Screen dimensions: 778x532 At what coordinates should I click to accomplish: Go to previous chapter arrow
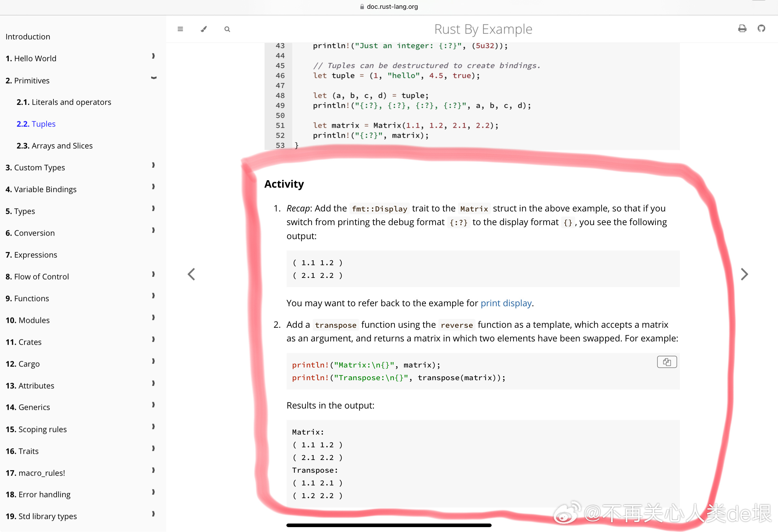coord(191,274)
